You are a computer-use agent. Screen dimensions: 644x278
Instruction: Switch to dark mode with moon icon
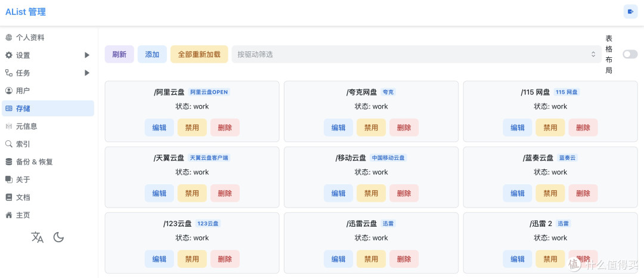click(58, 237)
